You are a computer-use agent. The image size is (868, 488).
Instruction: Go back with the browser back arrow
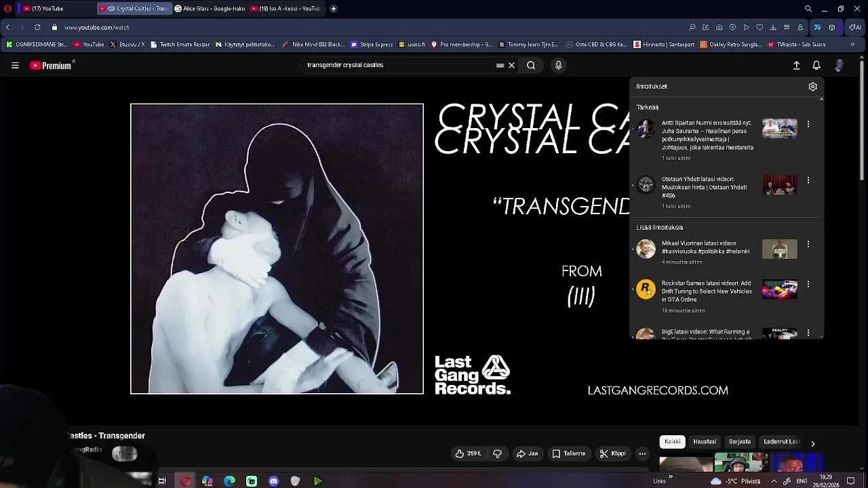pyautogui.click(x=7, y=28)
